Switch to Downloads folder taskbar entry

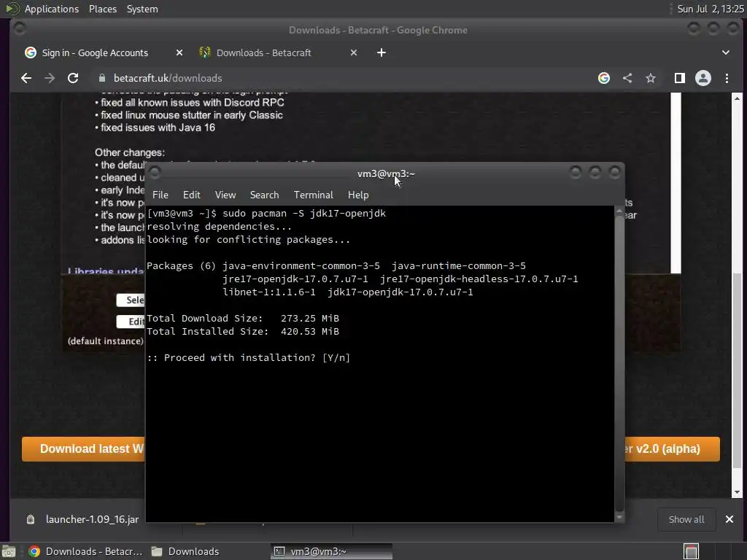coord(186,551)
